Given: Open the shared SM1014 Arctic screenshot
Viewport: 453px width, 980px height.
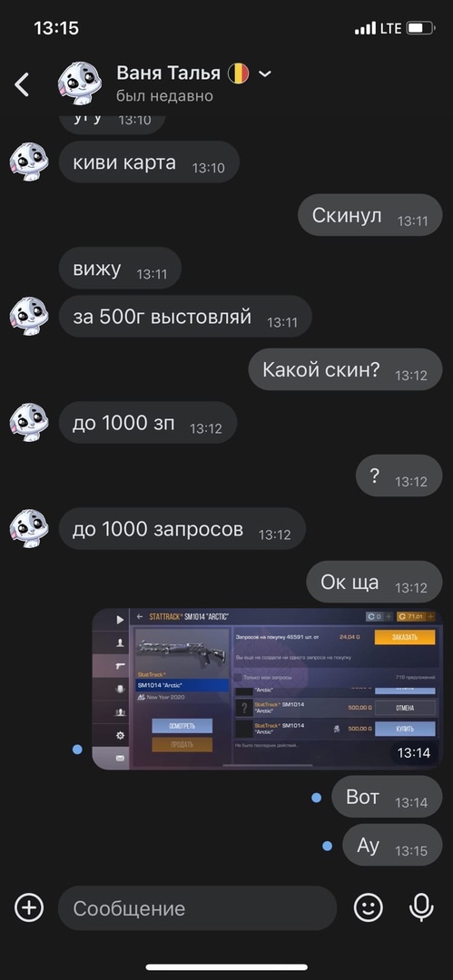Looking at the screenshot, I should (267, 689).
